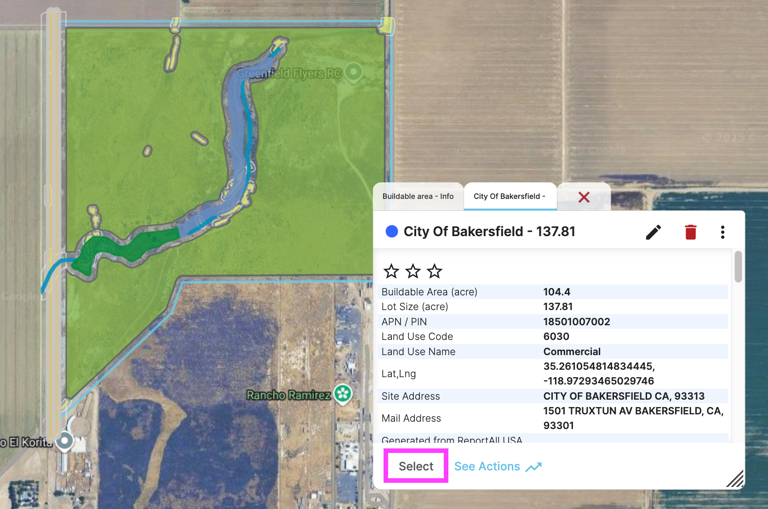Click the Buildable Area value 104.4
This screenshot has height=509, width=768.
pos(556,292)
